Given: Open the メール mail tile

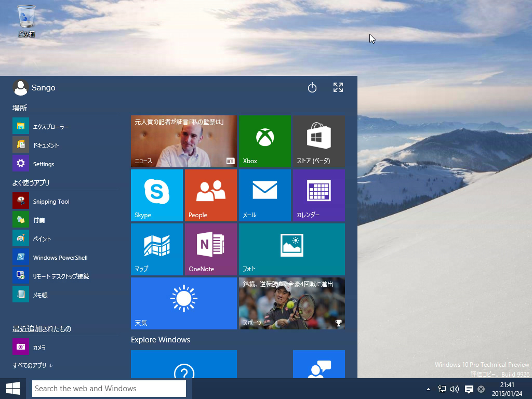Looking at the screenshot, I should click(264, 195).
